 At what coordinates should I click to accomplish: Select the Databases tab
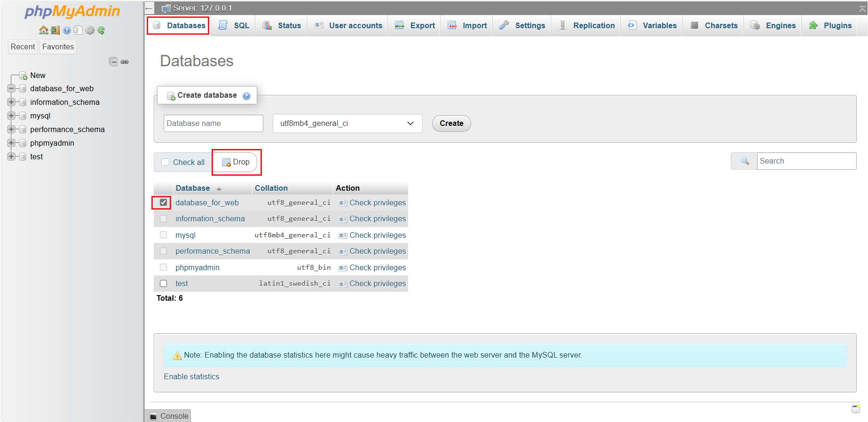tap(178, 25)
